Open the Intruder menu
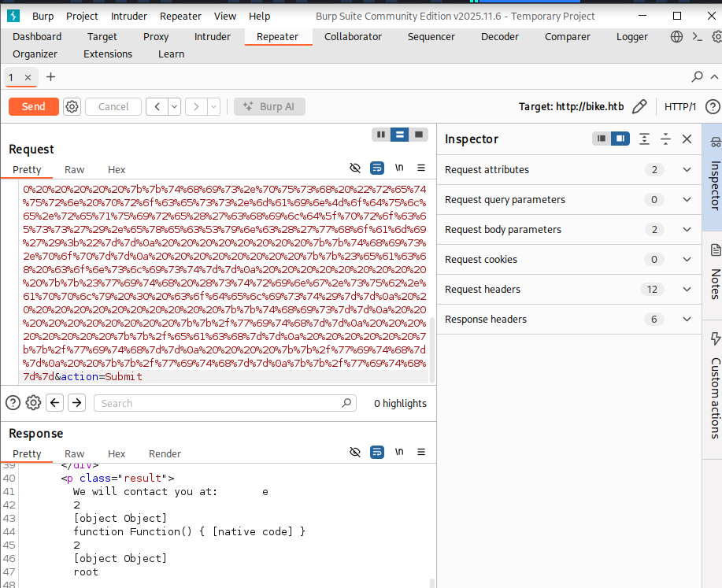This screenshot has width=722, height=588. (128, 16)
